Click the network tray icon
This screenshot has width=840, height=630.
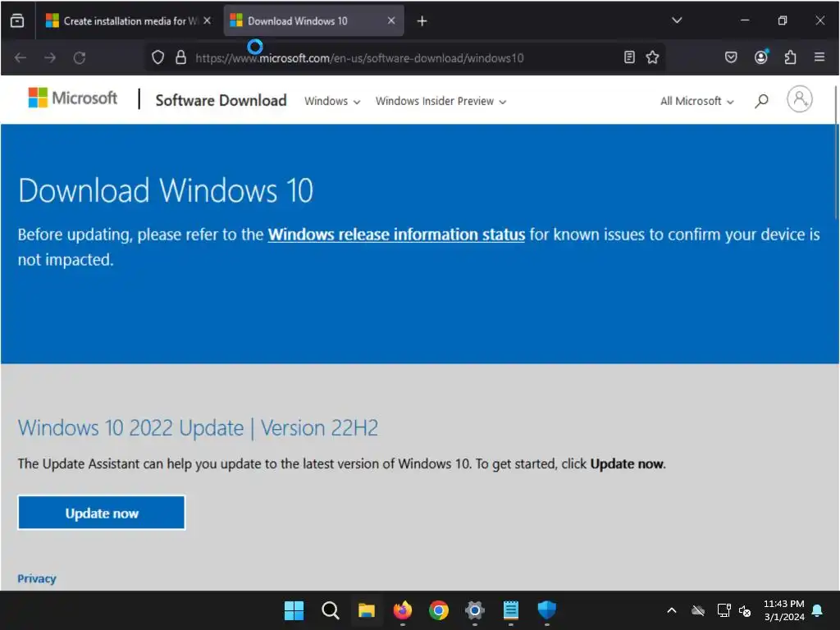(724, 610)
